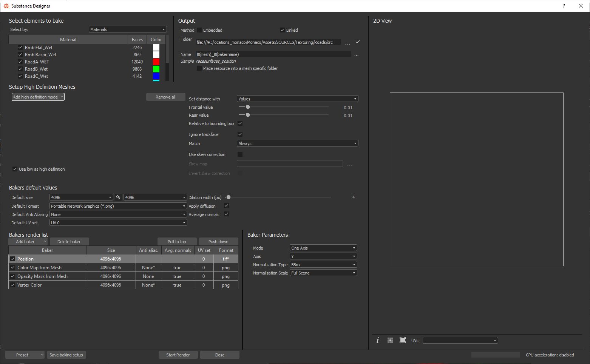Open the Default Format png dropdown
Viewport: 590px width, 364px height.
click(x=118, y=206)
